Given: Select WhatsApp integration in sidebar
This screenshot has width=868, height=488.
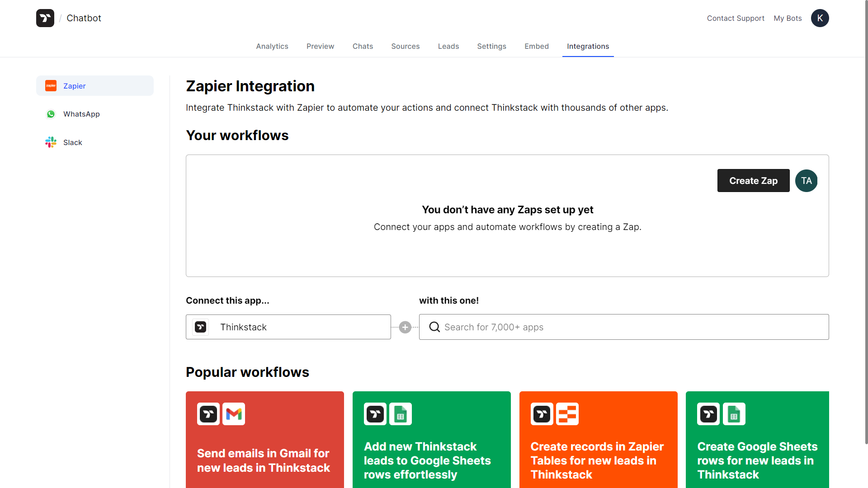Looking at the screenshot, I should coord(95,114).
